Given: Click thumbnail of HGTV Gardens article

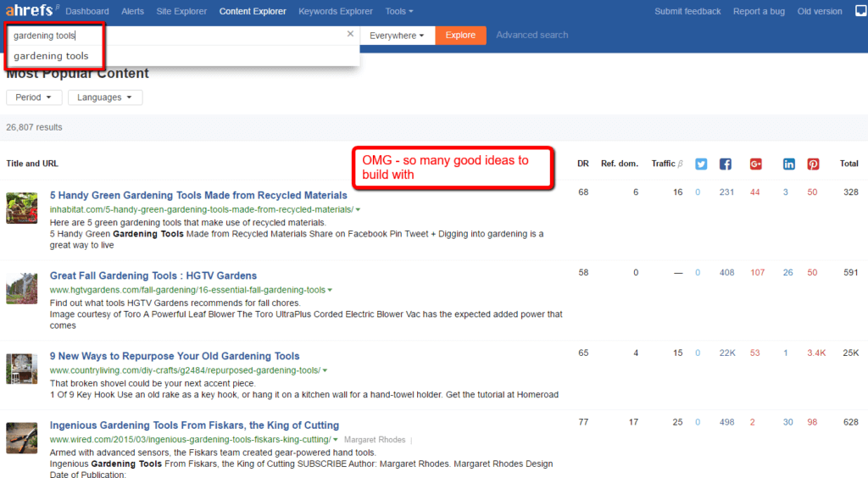Looking at the screenshot, I should pos(21,288).
